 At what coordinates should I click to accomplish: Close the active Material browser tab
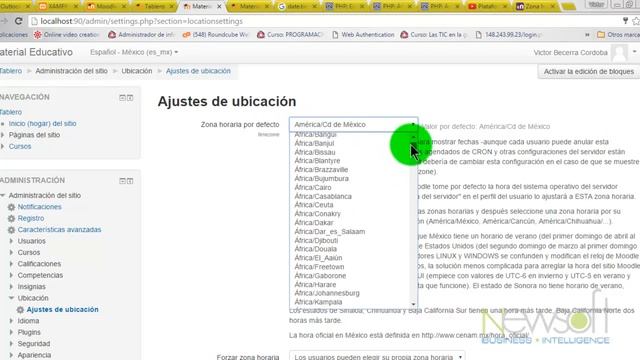[219, 7]
